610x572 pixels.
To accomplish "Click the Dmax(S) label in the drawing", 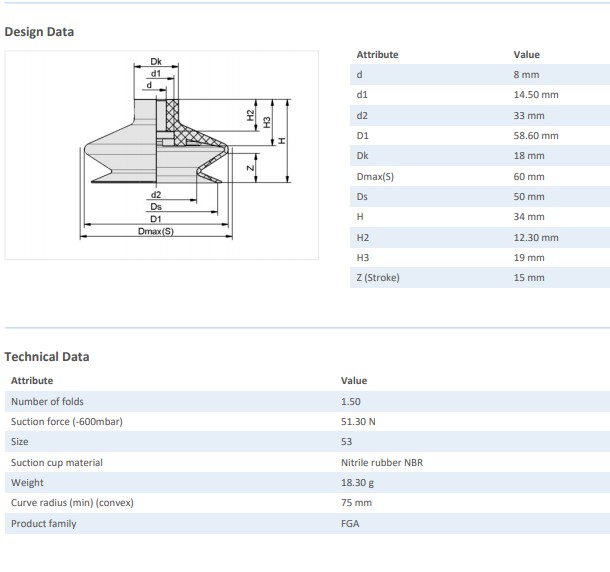I will [156, 231].
